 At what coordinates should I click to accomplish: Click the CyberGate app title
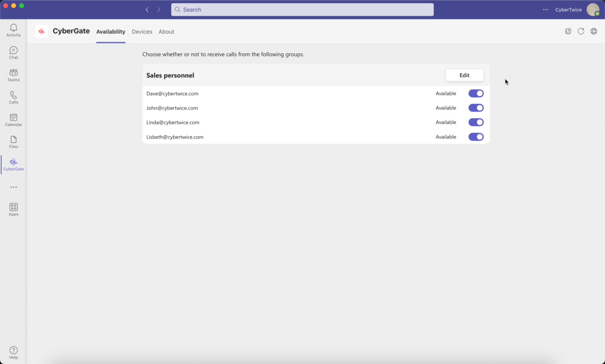[71, 31]
